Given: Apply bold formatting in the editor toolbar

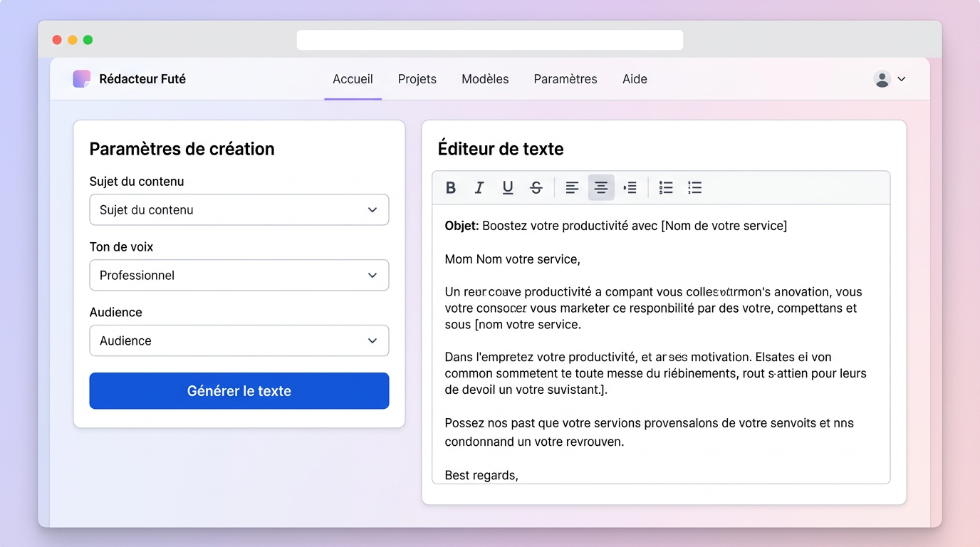Looking at the screenshot, I should [x=450, y=187].
